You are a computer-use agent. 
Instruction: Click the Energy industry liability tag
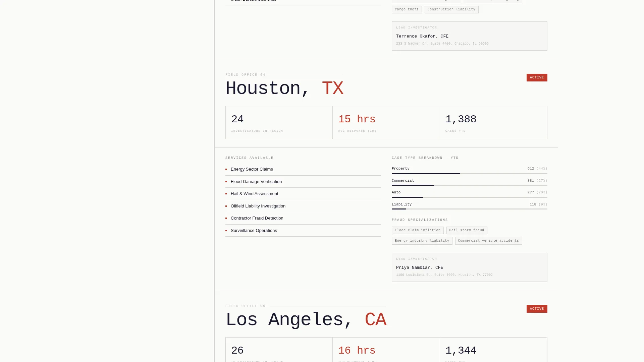coord(422,241)
